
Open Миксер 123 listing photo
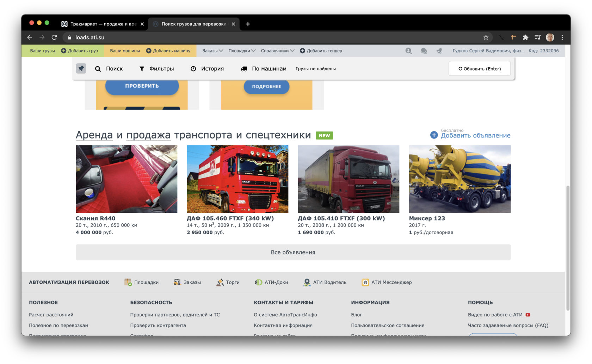point(460,179)
